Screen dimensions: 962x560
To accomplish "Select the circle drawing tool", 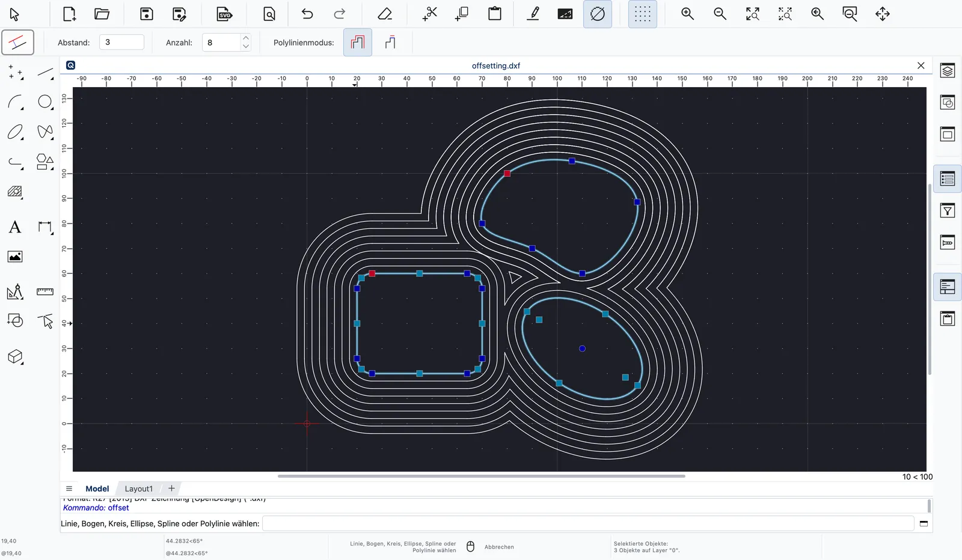I will click(45, 102).
